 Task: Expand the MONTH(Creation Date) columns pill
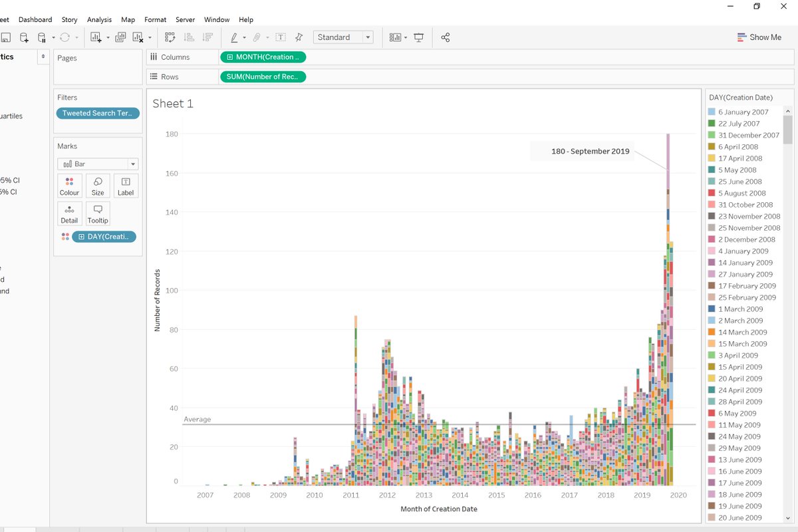point(230,57)
